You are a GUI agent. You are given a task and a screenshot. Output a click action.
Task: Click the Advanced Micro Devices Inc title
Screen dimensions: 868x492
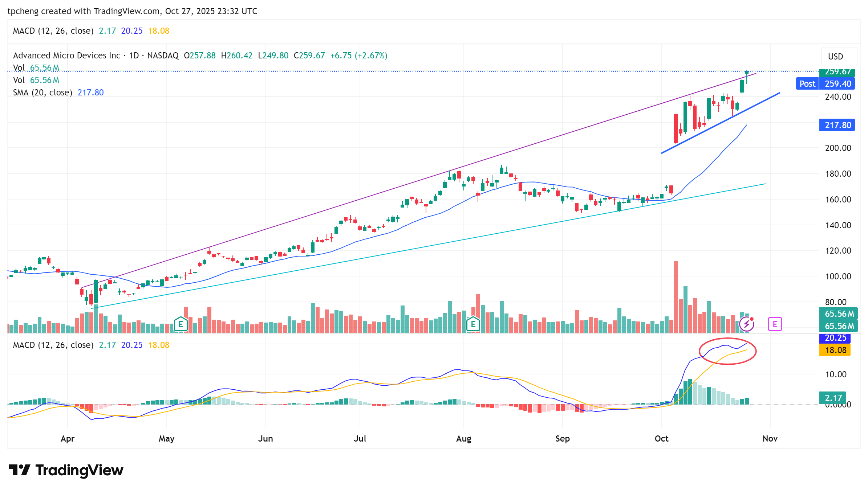coord(66,56)
